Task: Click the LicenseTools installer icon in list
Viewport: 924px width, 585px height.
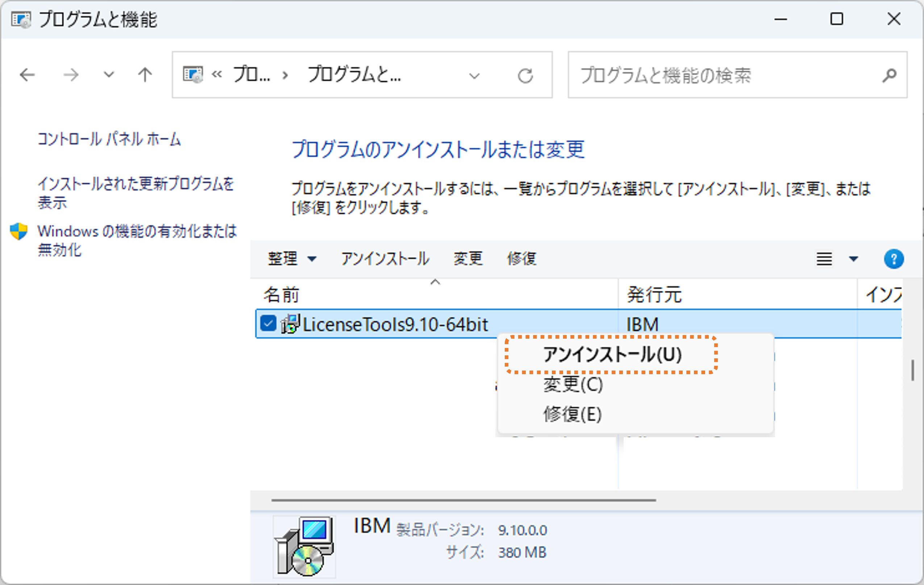Action: point(290,324)
